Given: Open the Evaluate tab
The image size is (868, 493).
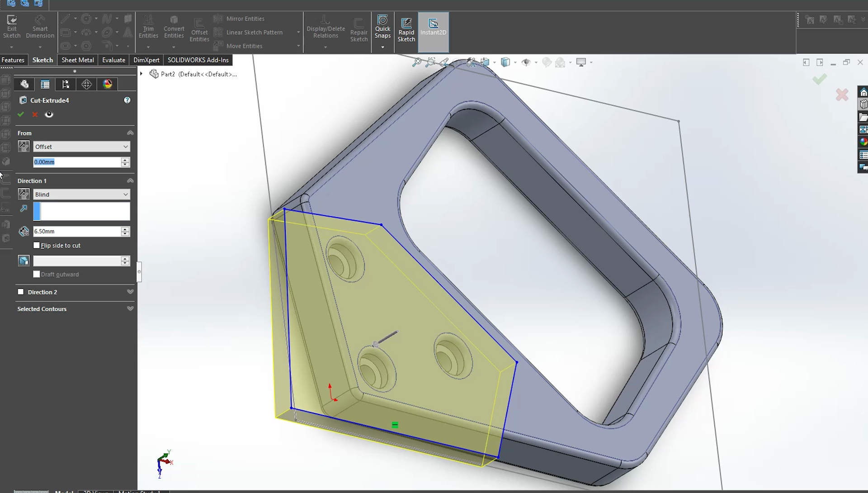Looking at the screenshot, I should click(x=113, y=60).
